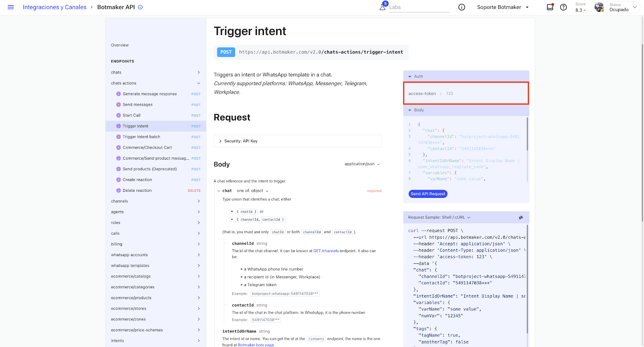Select the Delete reaction endpoint
Screen dimensions: 644x347
156,191
